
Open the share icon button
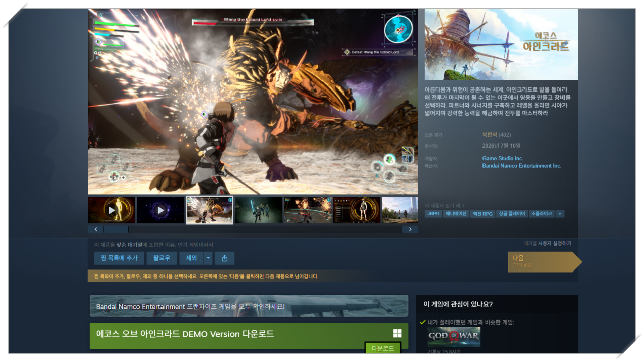[x=224, y=258]
